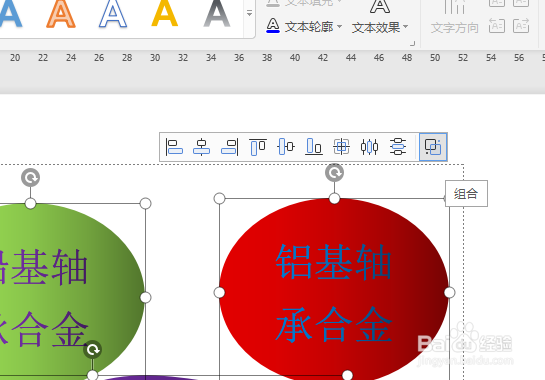Apply the hollow blue outline WordArt style
Screen dimensions: 545x380
113,13
